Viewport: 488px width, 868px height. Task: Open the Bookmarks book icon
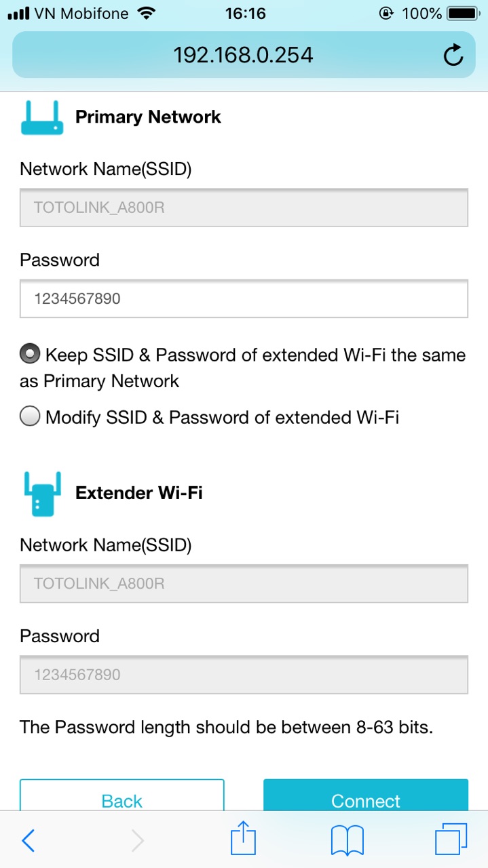click(348, 841)
